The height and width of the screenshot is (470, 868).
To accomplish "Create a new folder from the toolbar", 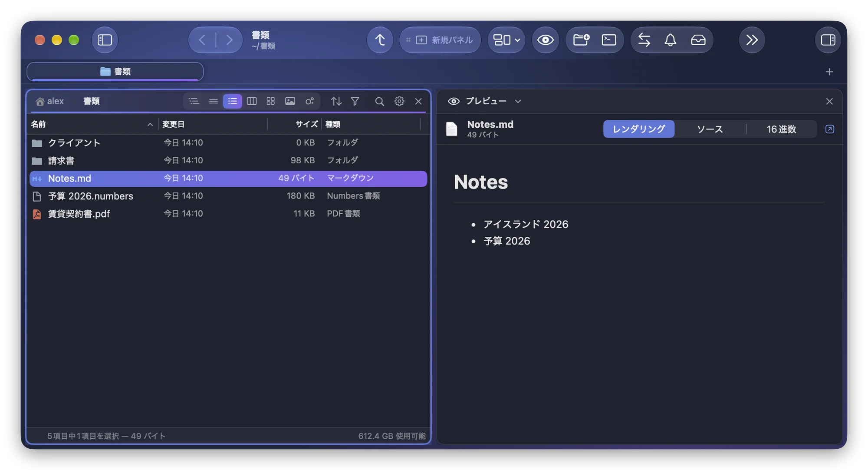I will 581,40.
